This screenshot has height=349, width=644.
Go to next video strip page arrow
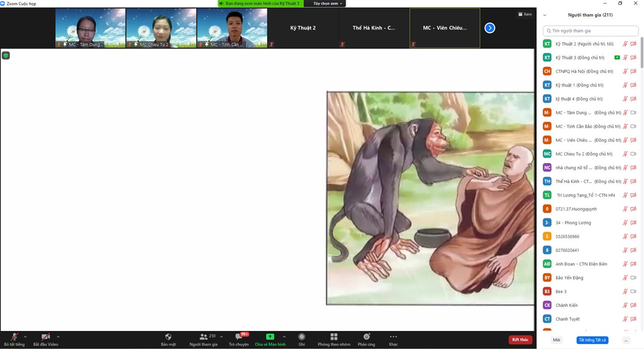[x=490, y=28]
